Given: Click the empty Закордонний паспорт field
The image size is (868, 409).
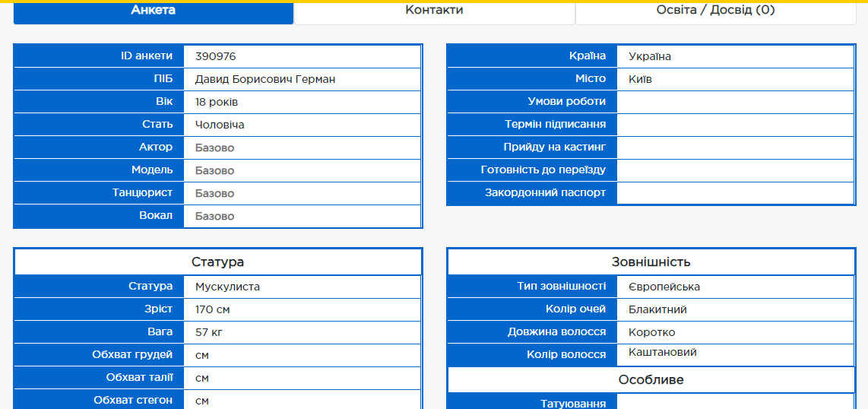Looking at the screenshot, I should click(x=735, y=193).
